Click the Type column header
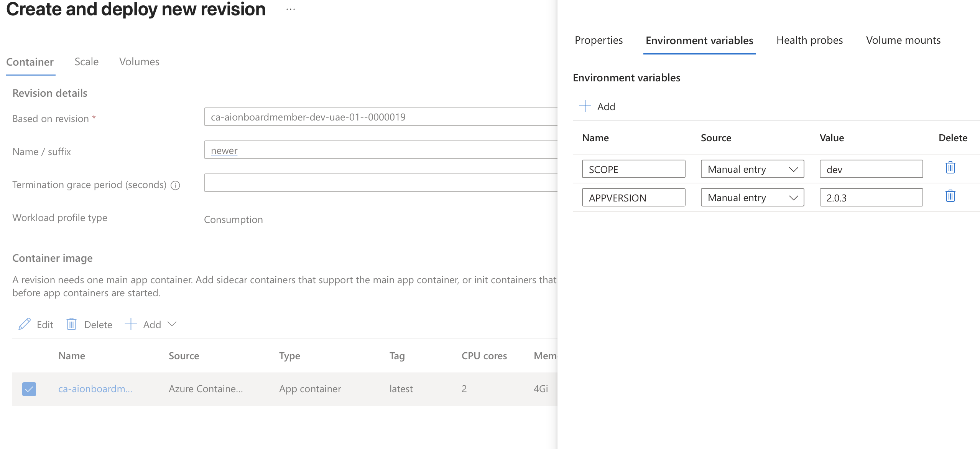This screenshot has height=449, width=980. (x=289, y=356)
